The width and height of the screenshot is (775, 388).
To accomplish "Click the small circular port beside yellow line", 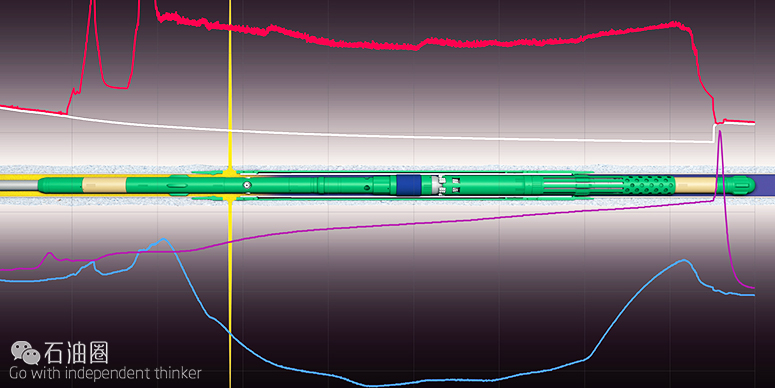I will [247, 185].
